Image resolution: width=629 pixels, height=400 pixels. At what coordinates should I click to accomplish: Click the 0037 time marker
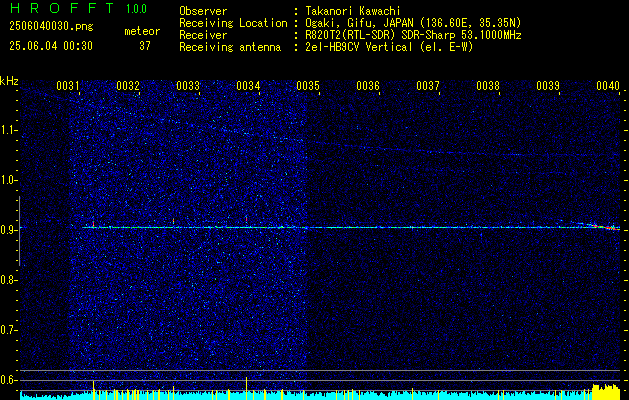(428, 86)
